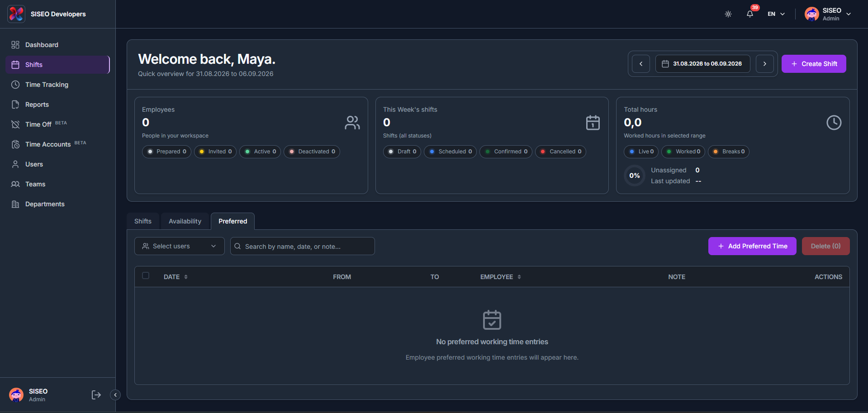Open Dashboard from the sidebar
The image size is (868, 413).
[57, 45]
